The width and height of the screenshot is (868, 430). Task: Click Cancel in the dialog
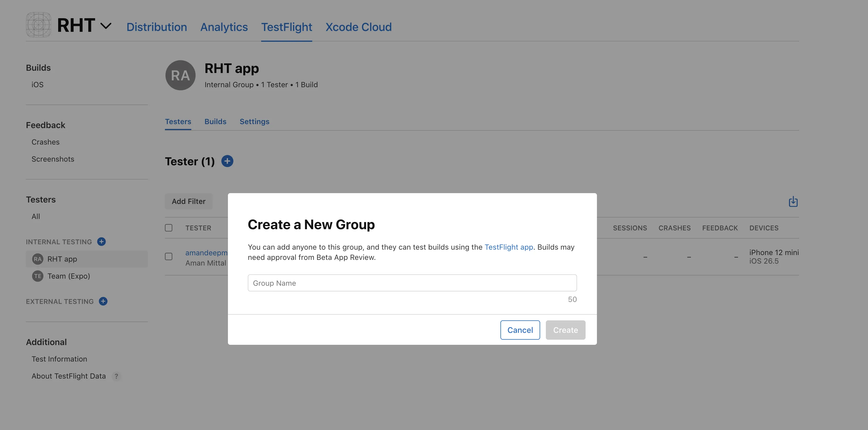pos(520,330)
